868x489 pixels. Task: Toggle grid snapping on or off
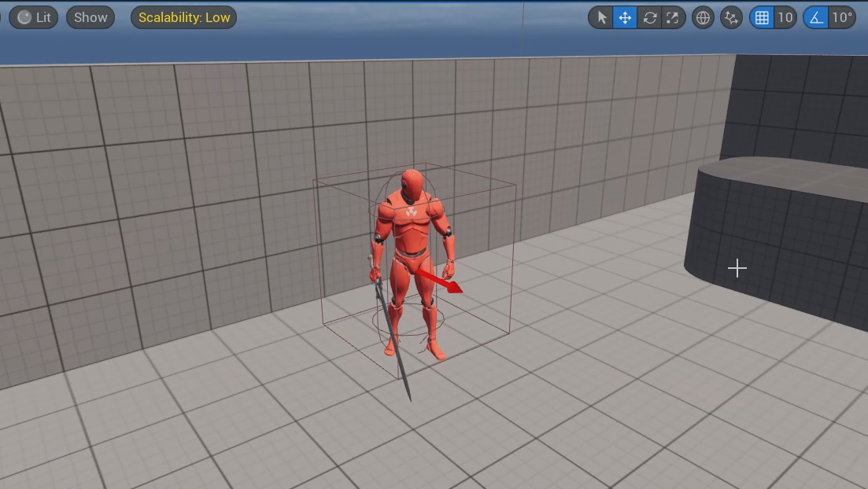(x=762, y=18)
